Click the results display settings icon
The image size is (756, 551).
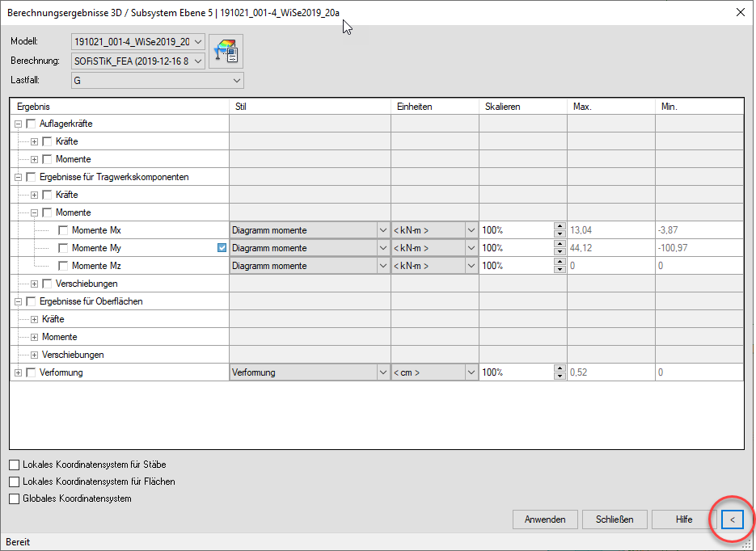[226, 51]
